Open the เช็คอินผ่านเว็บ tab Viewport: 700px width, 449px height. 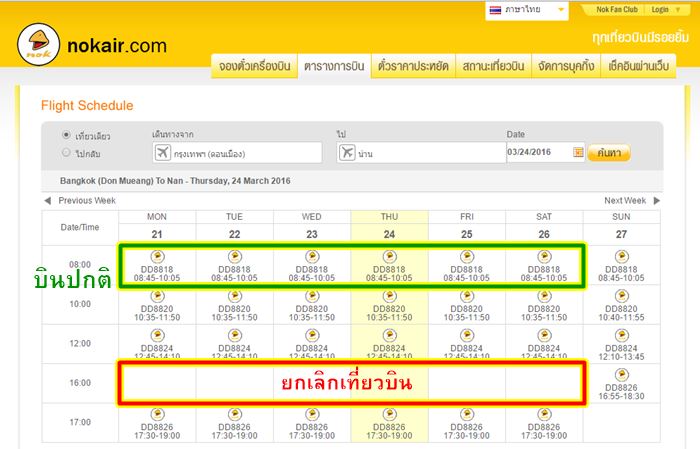638,66
